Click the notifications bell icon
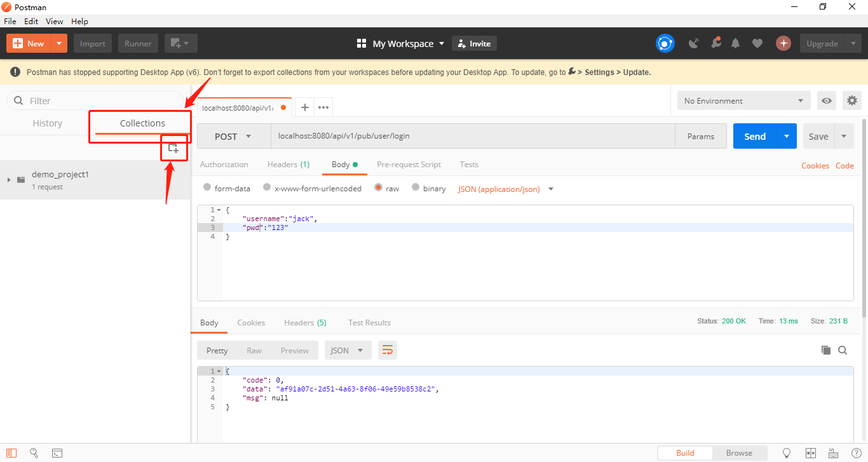The image size is (868, 462). click(x=735, y=43)
